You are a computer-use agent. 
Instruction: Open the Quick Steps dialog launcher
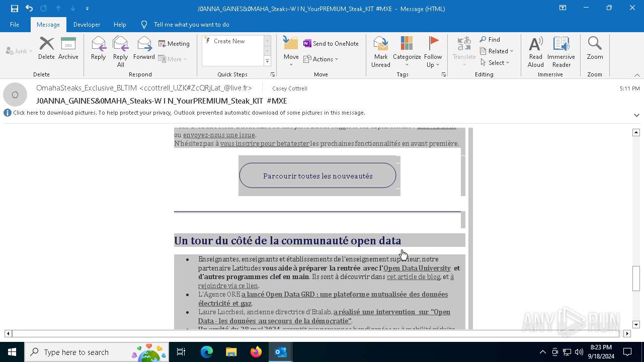tap(273, 74)
